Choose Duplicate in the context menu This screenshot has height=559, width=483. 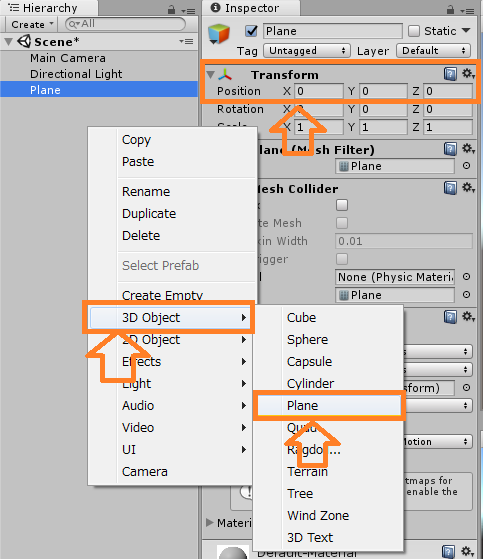point(149,214)
